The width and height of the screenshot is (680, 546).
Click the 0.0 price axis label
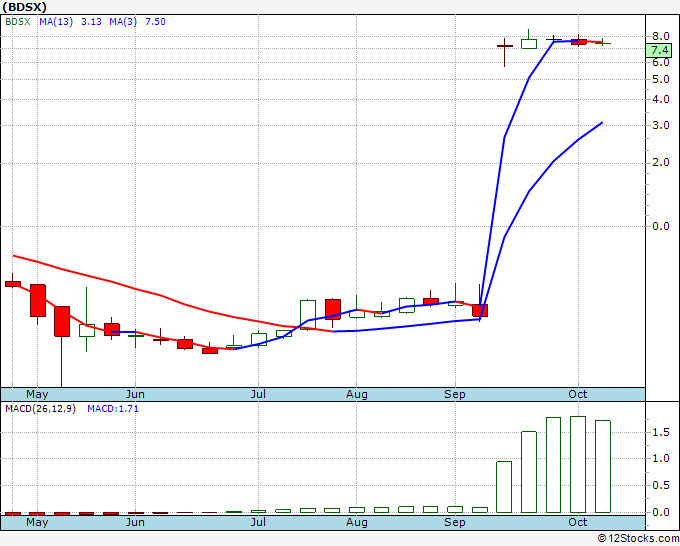pos(661,226)
